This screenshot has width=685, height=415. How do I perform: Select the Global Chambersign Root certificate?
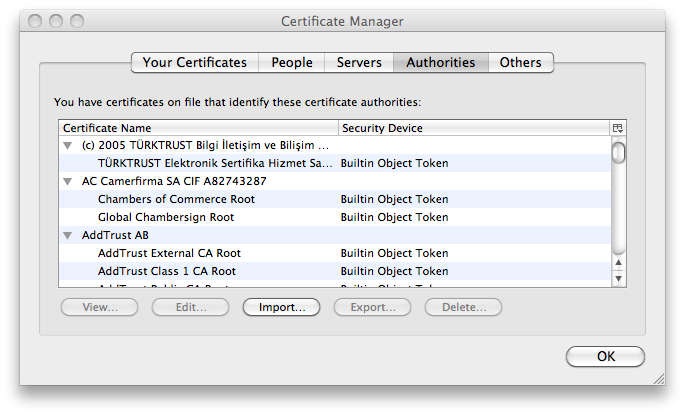[x=166, y=217]
